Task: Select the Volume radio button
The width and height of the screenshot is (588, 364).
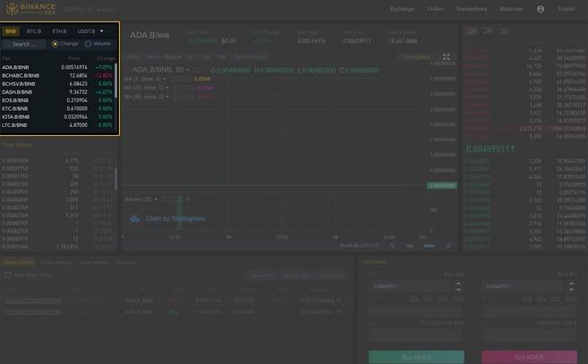Action: tap(88, 44)
